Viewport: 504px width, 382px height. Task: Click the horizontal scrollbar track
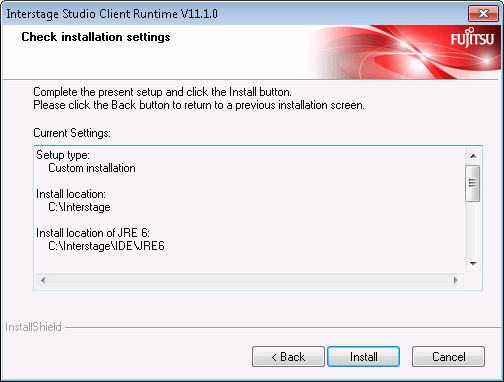coord(249,280)
